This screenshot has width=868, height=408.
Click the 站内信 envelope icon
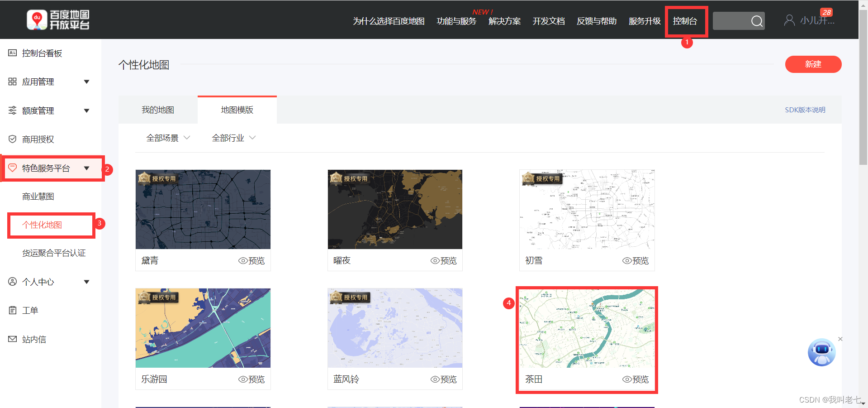pyautogui.click(x=13, y=339)
